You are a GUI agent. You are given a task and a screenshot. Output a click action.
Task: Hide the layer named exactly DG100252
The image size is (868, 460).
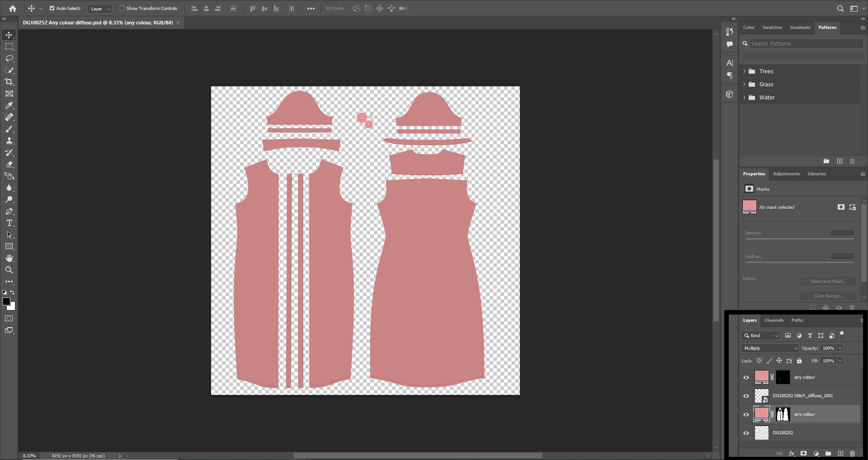pyautogui.click(x=746, y=433)
